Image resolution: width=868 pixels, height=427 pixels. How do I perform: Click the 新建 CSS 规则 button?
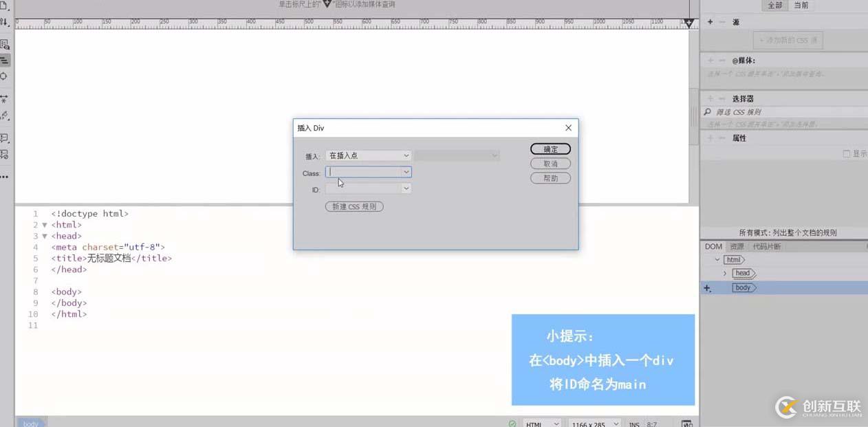pyautogui.click(x=354, y=206)
